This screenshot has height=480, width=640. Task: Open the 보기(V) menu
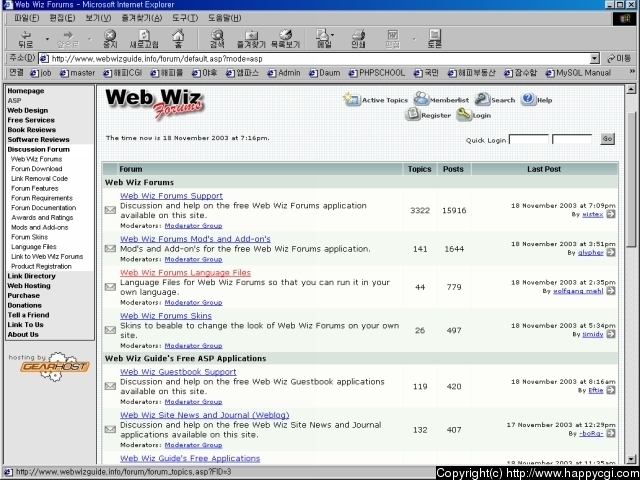click(98, 18)
